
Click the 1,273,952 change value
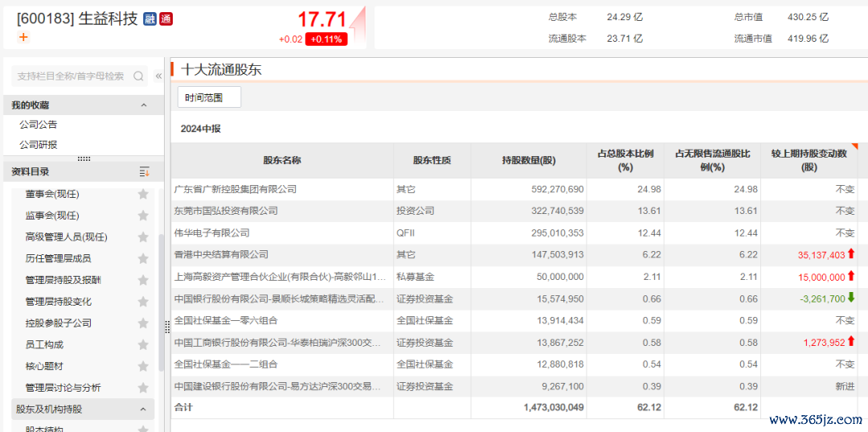tap(825, 342)
